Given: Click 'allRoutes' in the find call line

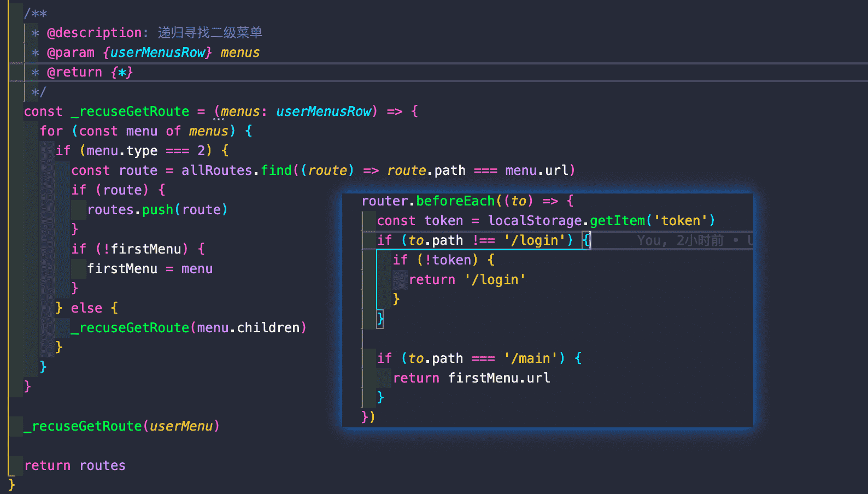Looking at the screenshot, I should point(217,170).
